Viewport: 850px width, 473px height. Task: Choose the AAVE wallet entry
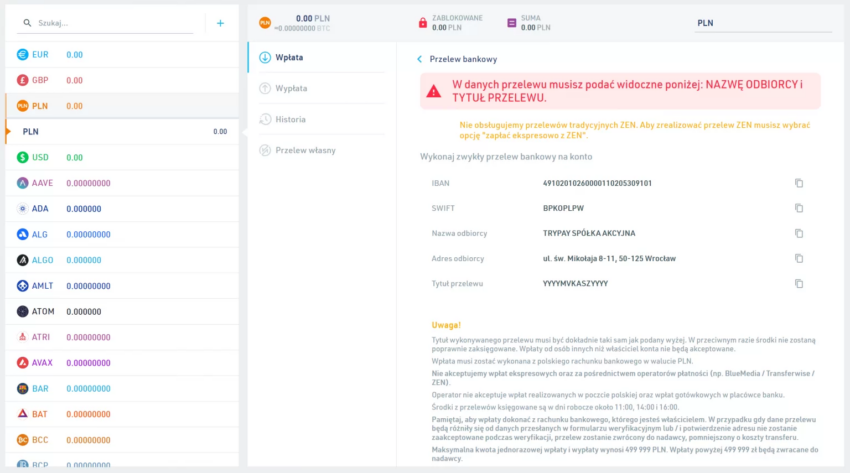(122, 183)
